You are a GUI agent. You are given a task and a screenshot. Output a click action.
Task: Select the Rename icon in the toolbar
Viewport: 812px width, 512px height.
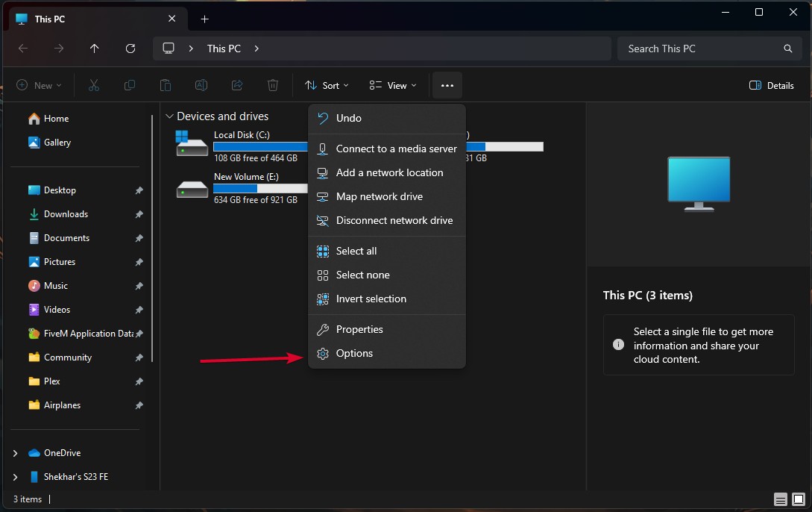pos(201,85)
